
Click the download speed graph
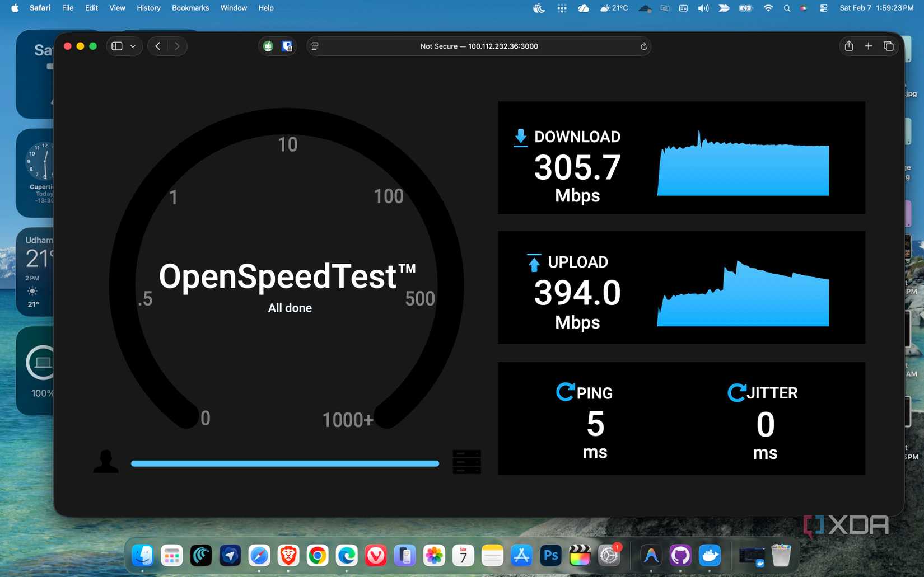pos(743,164)
